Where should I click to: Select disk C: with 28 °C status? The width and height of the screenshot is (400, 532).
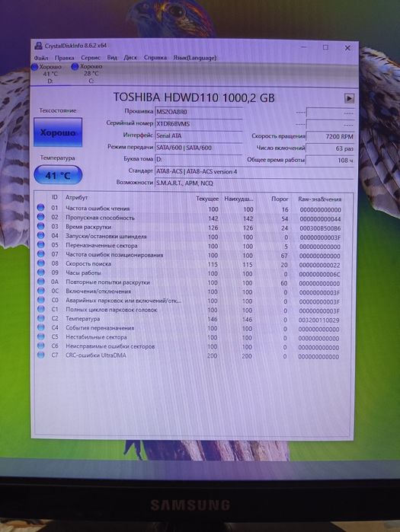87,74
